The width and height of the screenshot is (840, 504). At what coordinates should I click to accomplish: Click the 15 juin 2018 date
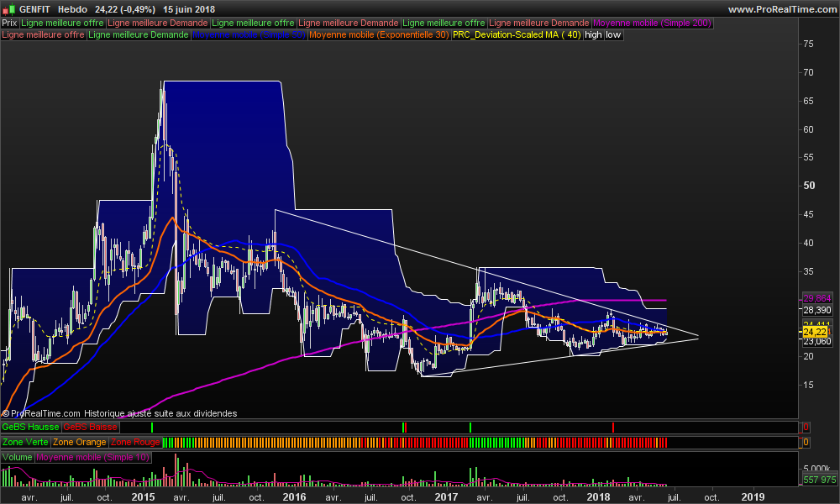pos(189,9)
